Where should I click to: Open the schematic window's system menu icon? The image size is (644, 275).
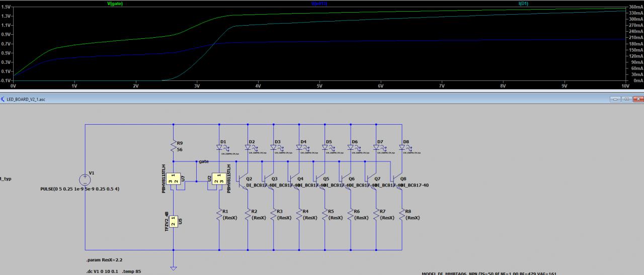point(3,100)
